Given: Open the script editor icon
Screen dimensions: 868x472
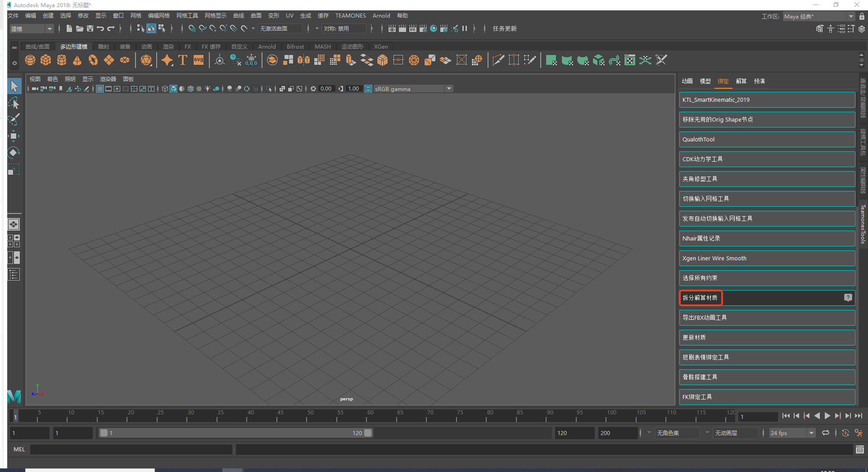Looking at the screenshot, I should click(859, 449).
